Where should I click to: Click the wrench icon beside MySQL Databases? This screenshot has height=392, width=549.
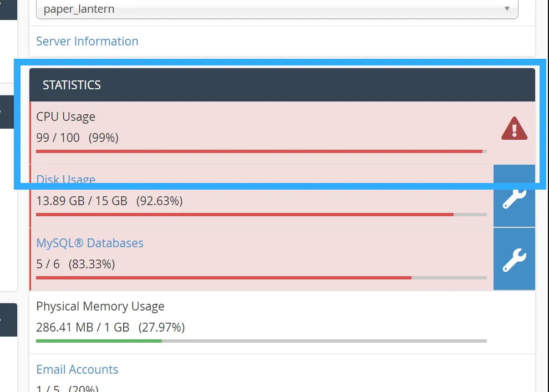pos(514,259)
